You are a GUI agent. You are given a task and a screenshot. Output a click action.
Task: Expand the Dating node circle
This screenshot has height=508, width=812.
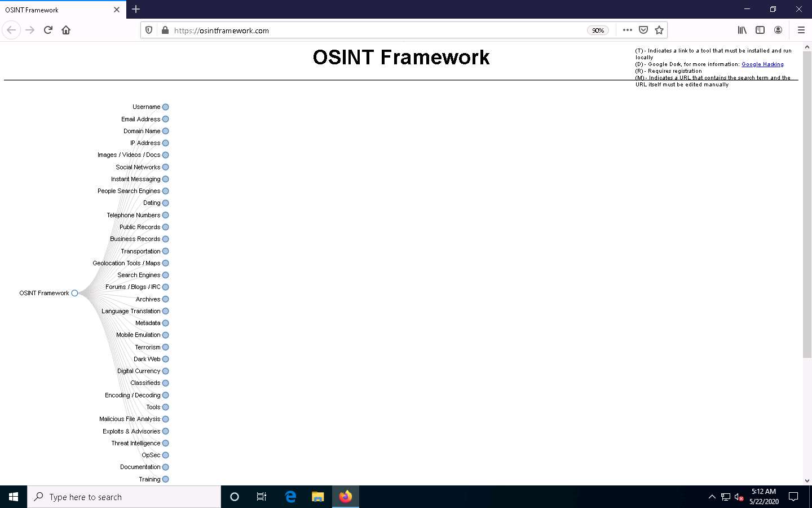pos(166,203)
